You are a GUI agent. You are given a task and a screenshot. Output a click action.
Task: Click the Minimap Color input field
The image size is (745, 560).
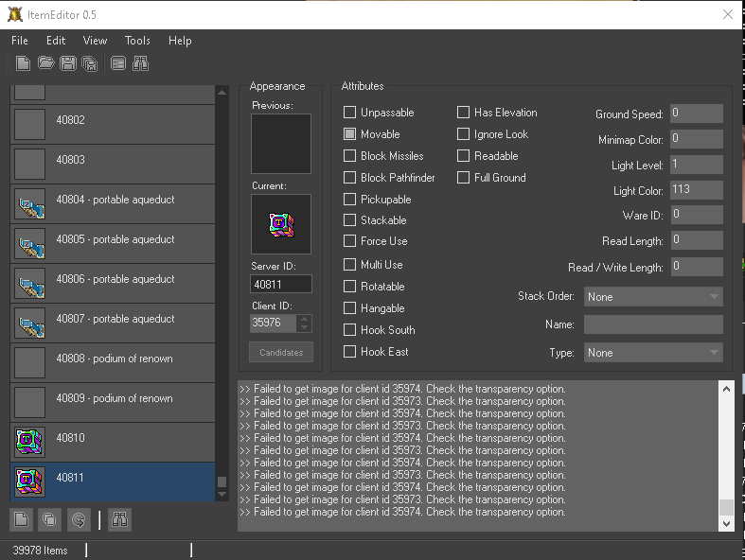pyautogui.click(x=697, y=139)
